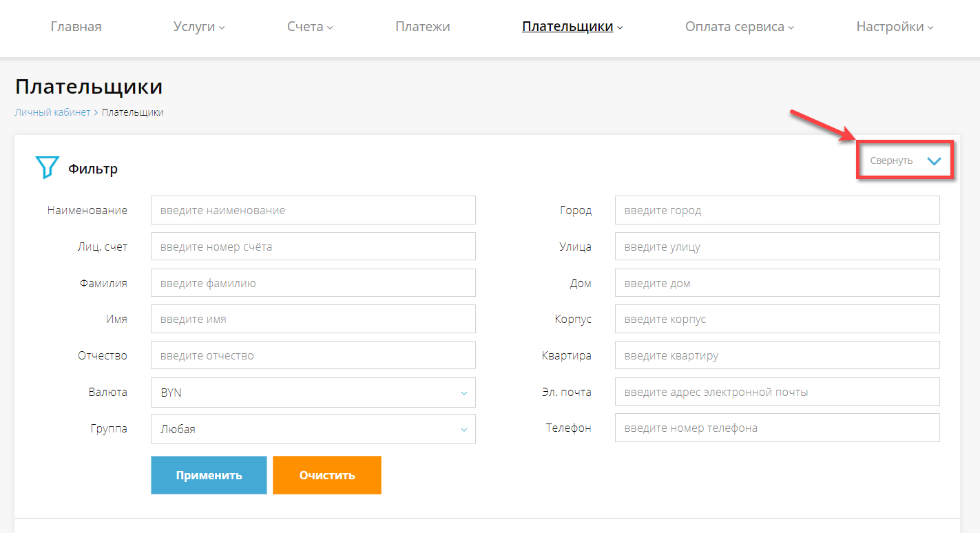
Task: Open the Главная menu item
Action: (x=76, y=27)
